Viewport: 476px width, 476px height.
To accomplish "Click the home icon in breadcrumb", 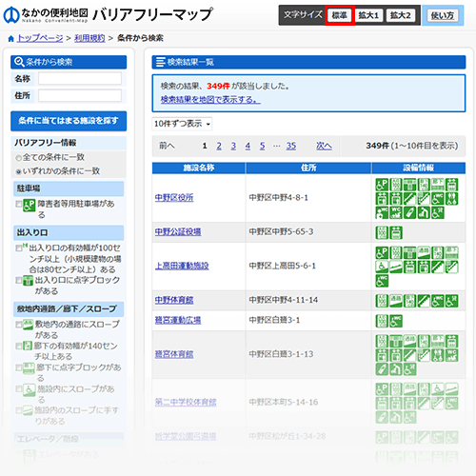I will [10, 39].
